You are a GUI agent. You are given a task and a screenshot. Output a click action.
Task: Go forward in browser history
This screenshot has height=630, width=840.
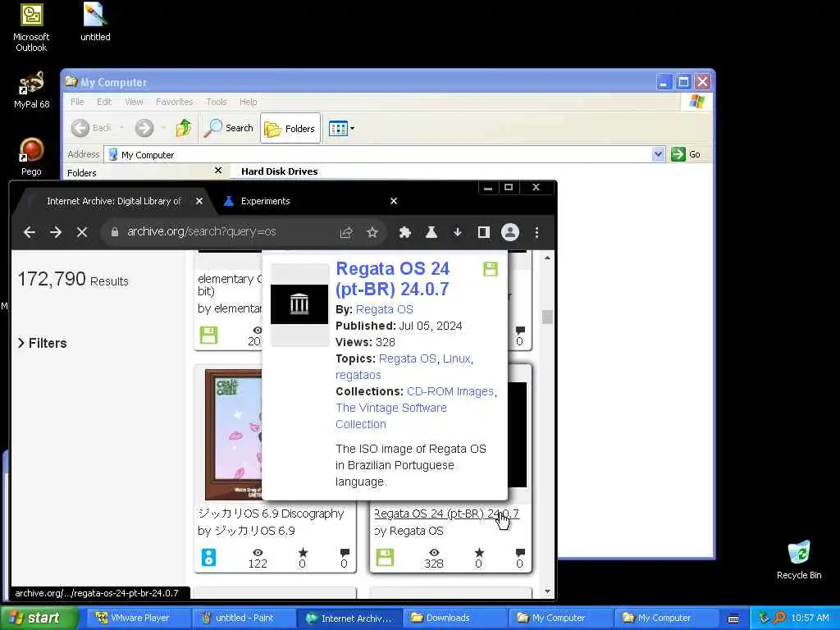56,232
